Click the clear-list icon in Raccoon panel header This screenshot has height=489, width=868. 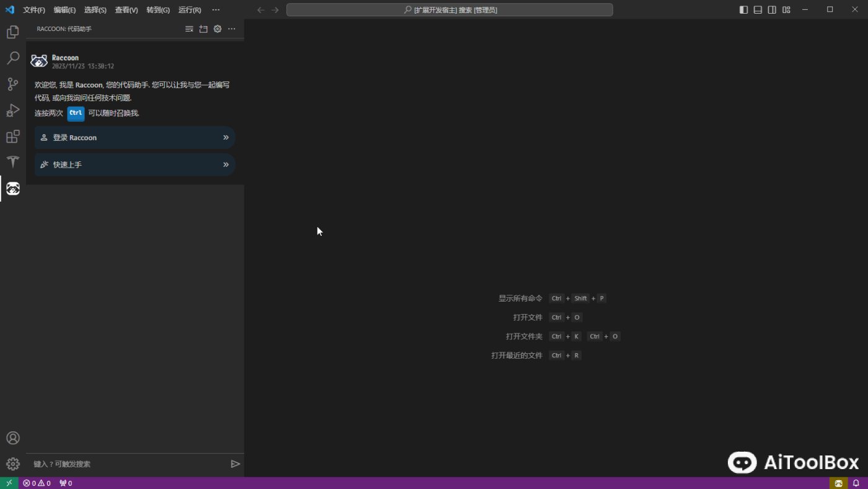click(x=189, y=29)
